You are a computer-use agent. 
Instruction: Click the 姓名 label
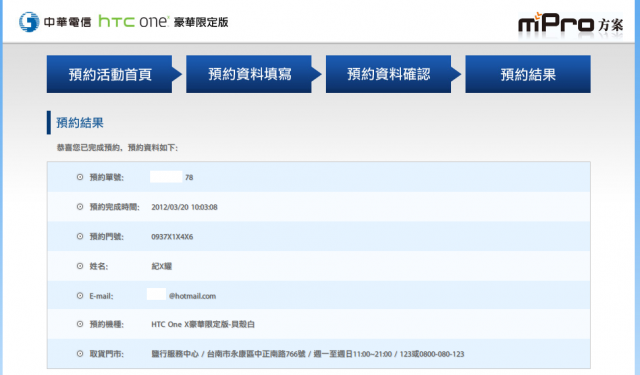pyautogui.click(x=99, y=266)
